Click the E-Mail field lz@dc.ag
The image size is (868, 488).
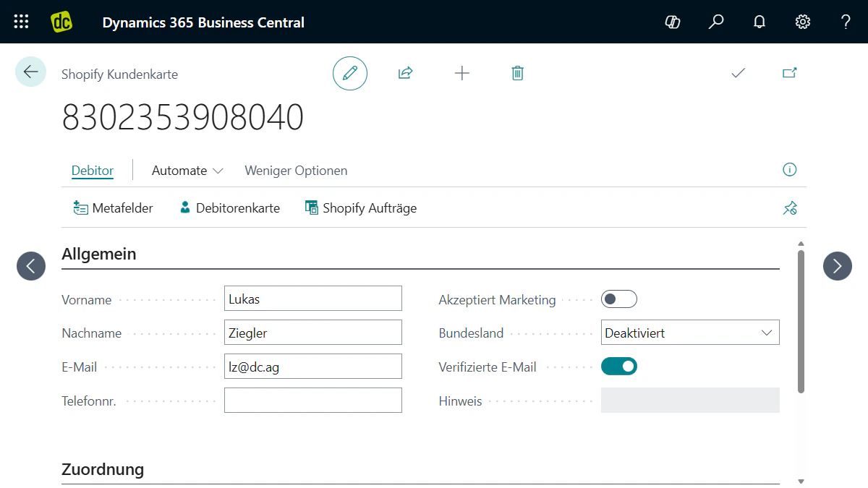(312, 367)
